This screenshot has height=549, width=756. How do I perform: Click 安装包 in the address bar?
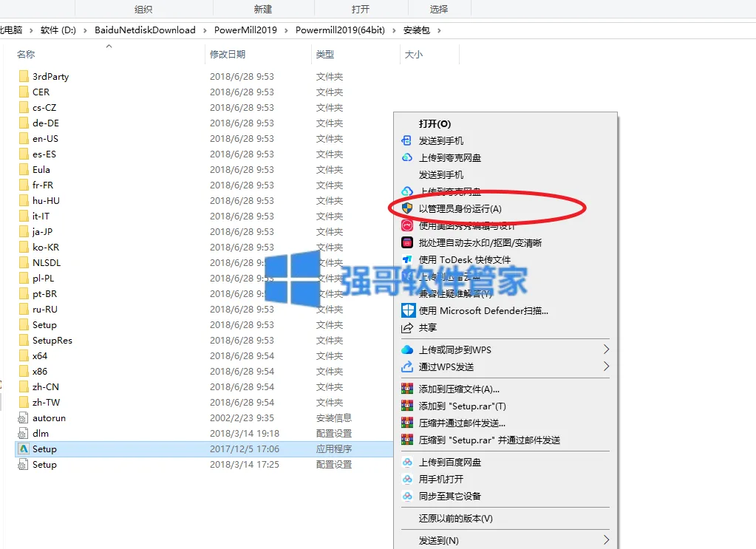[x=417, y=30]
